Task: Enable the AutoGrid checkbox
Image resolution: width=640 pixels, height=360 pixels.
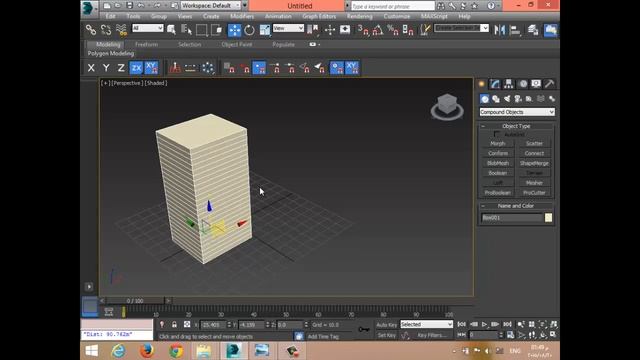Action: pyautogui.click(x=497, y=134)
